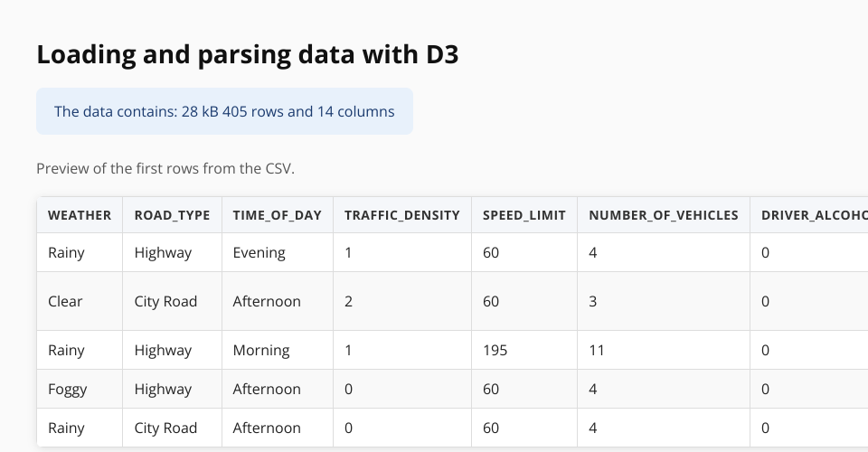Image resolution: width=868 pixels, height=452 pixels.
Task: Select the 'Morning' time of day cell
Action: [x=260, y=350]
